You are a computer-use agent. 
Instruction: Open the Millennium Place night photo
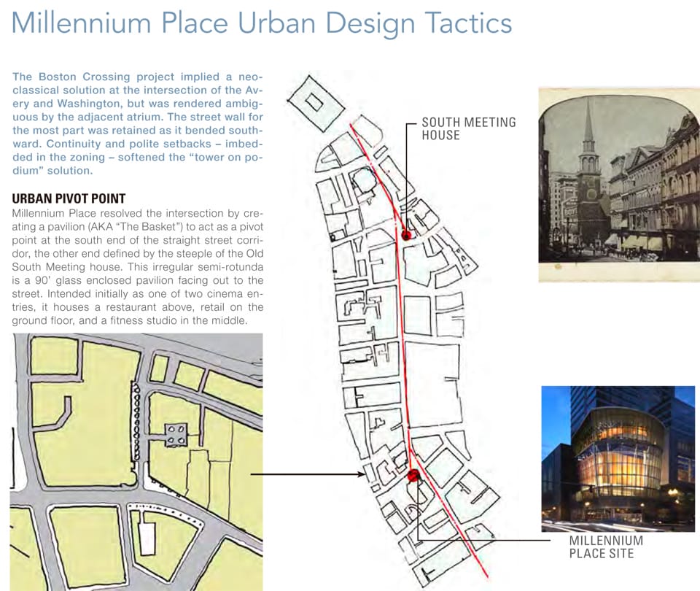point(618,459)
